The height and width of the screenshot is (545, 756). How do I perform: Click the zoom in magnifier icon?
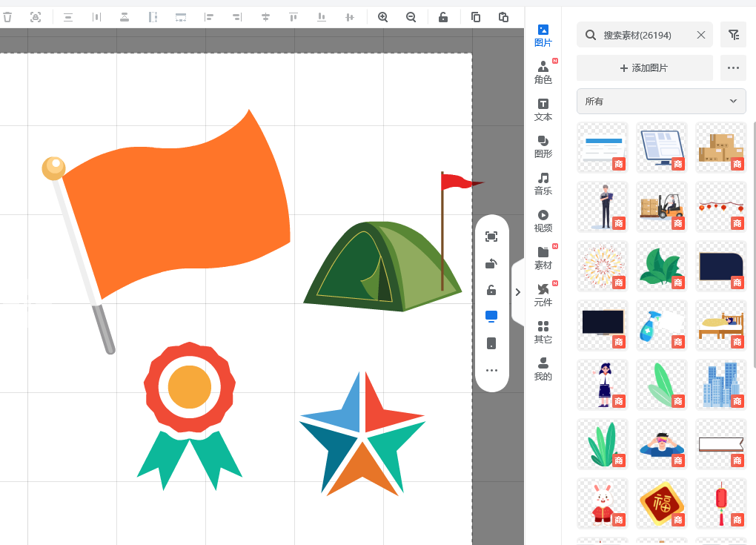pos(383,17)
